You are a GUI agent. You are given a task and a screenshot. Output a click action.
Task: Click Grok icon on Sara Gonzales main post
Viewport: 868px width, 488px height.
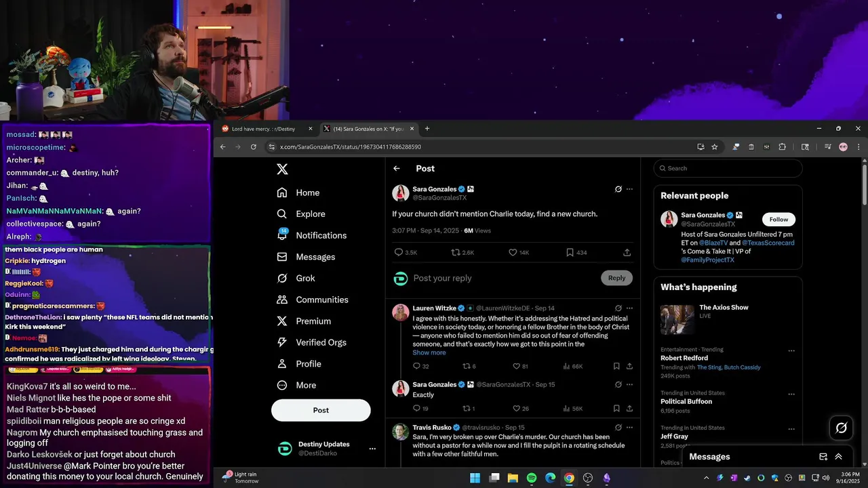pyautogui.click(x=618, y=189)
